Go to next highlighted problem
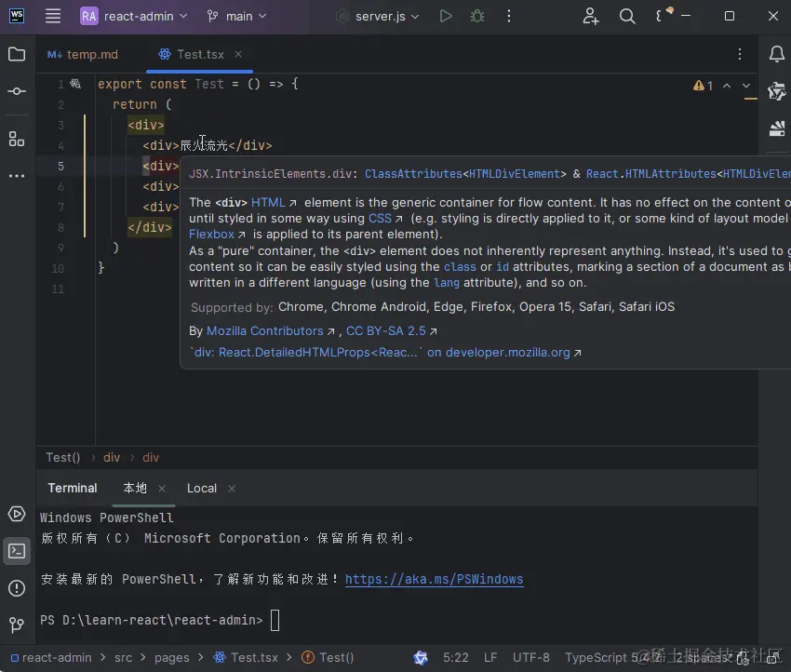The height and width of the screenshot is (672, 791). tap(746, 86)
